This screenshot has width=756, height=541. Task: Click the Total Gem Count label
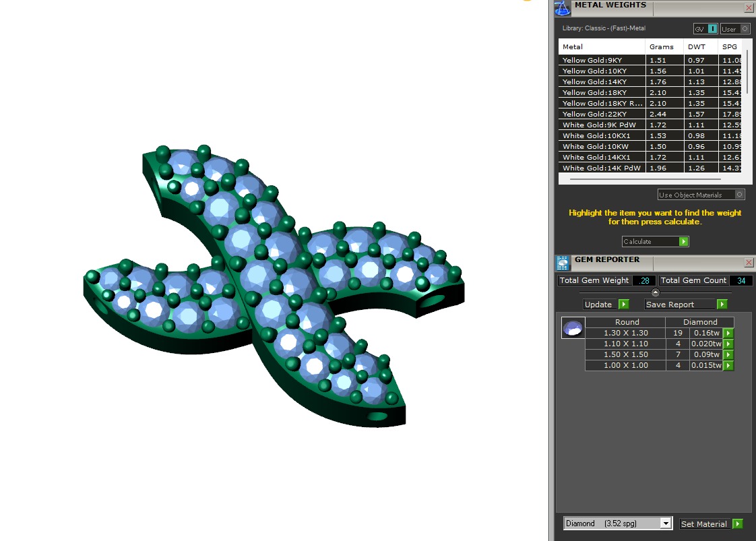click(x=693, y=281)
